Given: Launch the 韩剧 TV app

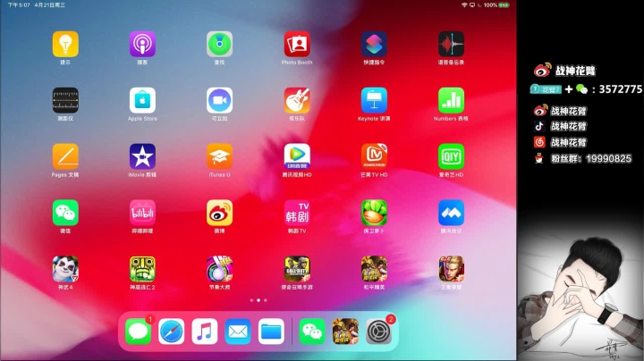Looking at the screenshot, I should click(297, 213).
